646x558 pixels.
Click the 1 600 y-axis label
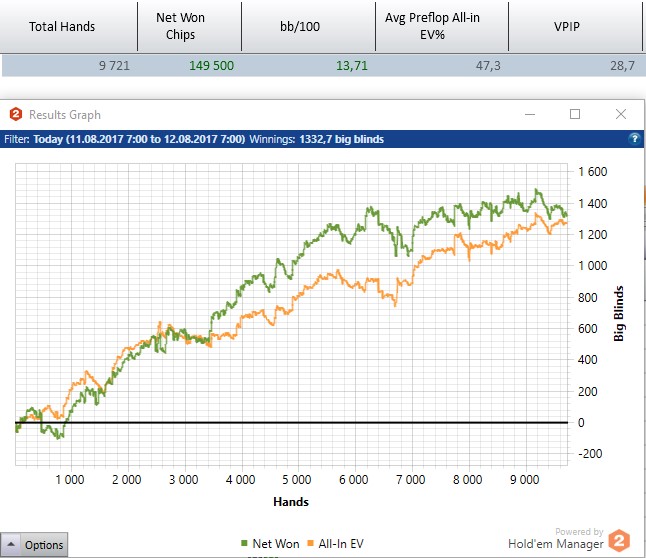(x=592, y=171)
